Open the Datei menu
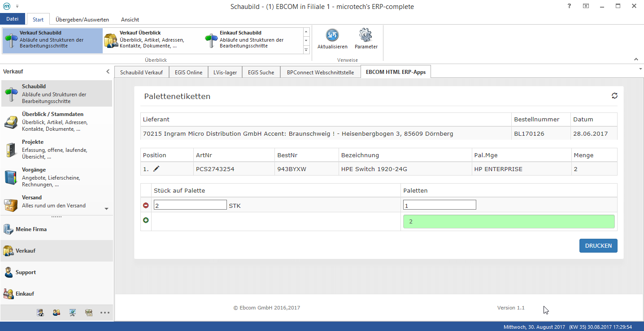This screenshot has height=331, width=644. coord(13,19)
